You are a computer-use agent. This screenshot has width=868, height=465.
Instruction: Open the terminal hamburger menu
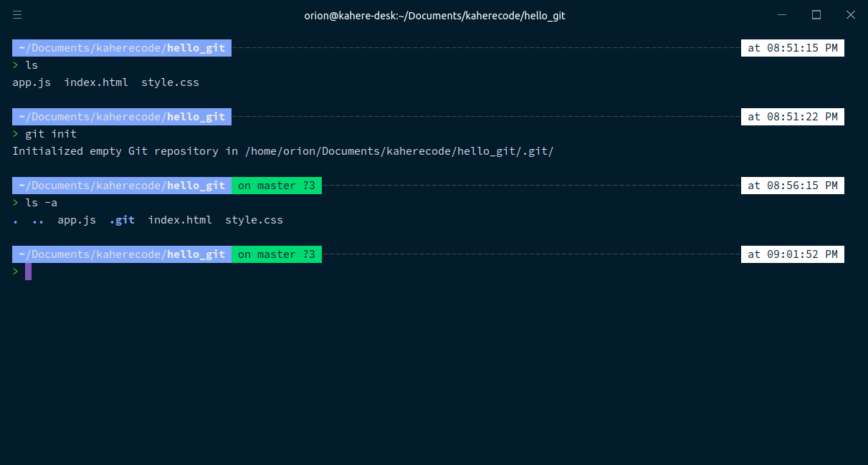[17, 15]
